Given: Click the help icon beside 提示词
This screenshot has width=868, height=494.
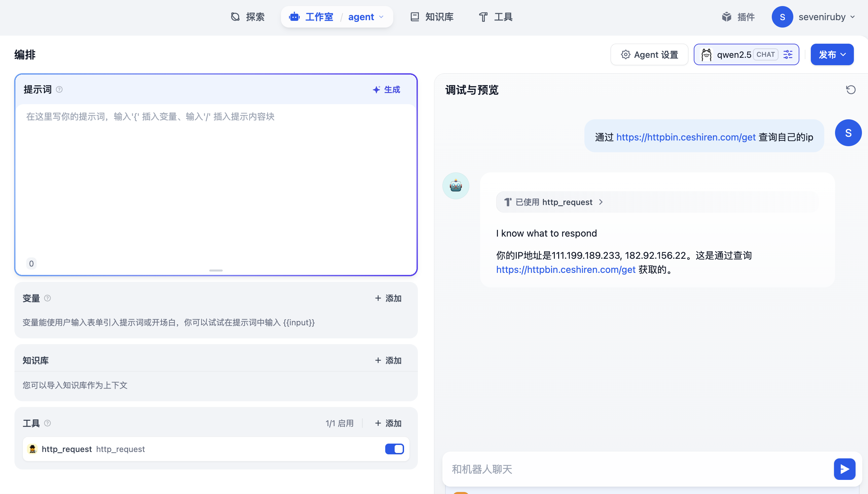Looking at the screenshot, I should coord(59,90).
